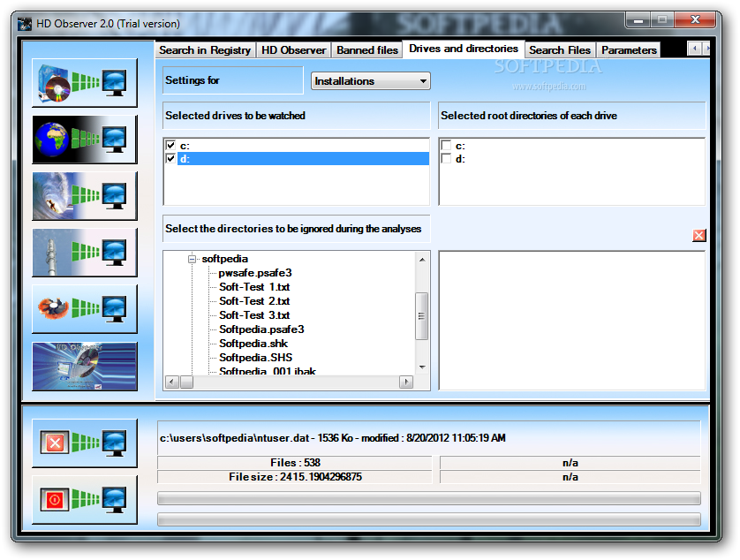Click the ntuser.dat file path status line
This screenshot has height=560, width=740.
(428, 438)
